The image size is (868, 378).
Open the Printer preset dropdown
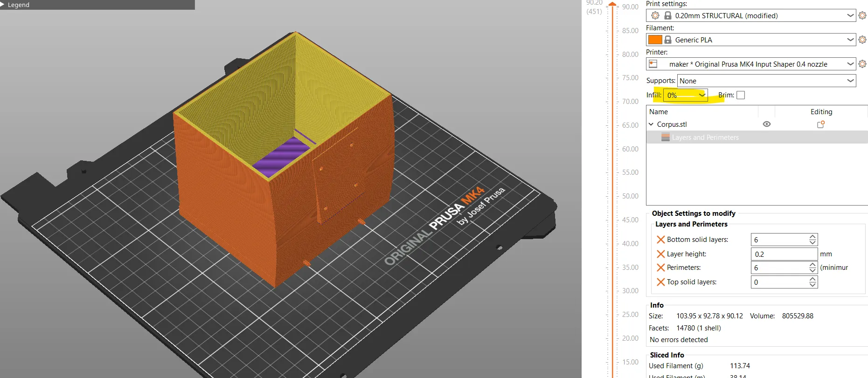pos(751,64)
